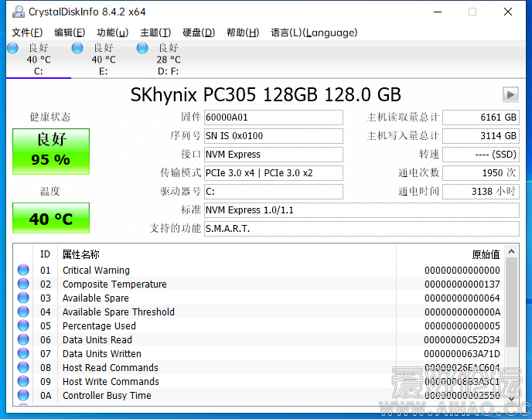Click the Available Spare Threshold status orb
The height and width of the screenshot is (419, 532).
point(23,312)
